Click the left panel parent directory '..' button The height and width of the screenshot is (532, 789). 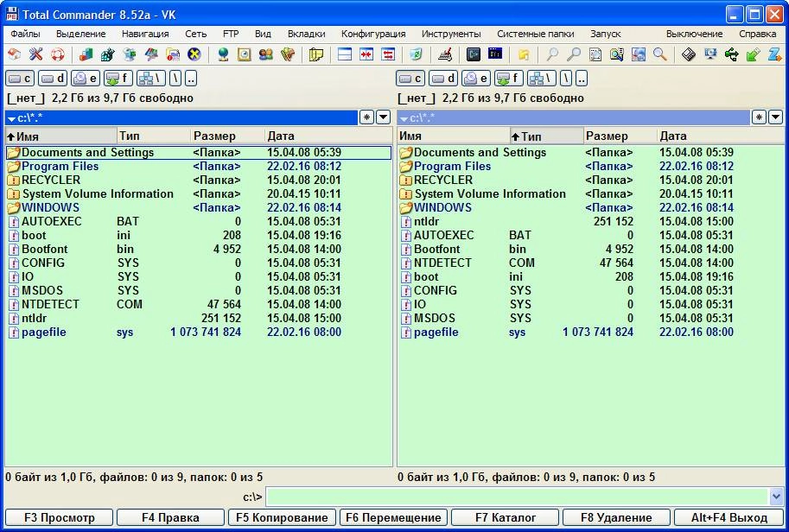(x=191, y=79)
